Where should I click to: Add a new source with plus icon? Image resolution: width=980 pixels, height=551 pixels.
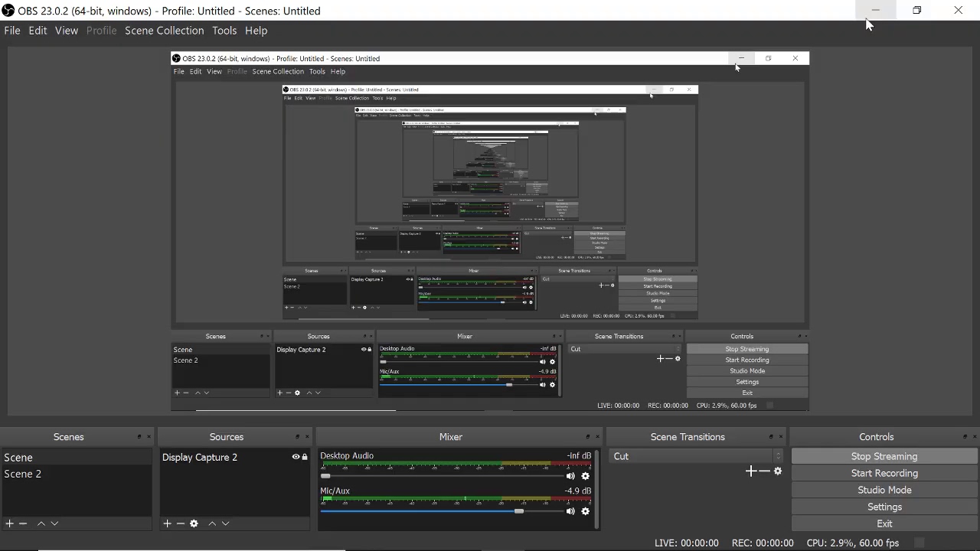click(168, 523)
